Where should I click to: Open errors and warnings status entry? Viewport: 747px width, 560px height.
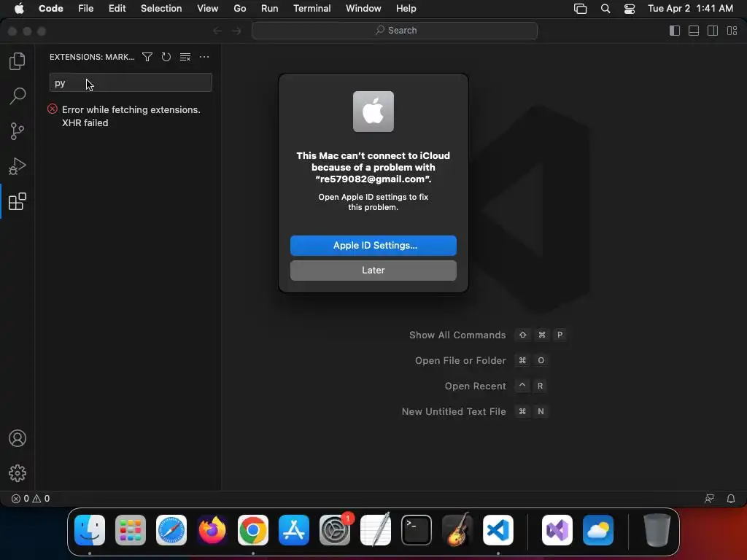click(31, 499)
